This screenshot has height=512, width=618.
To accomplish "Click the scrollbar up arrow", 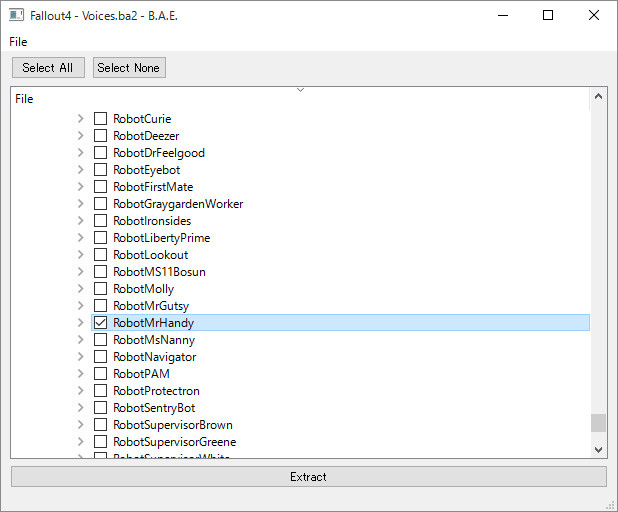I will coord(598,96).
